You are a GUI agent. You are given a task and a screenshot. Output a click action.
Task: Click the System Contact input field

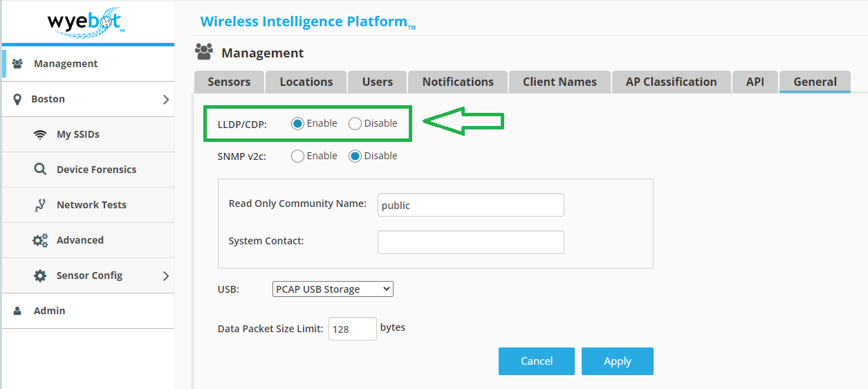(x=471, y=242)
